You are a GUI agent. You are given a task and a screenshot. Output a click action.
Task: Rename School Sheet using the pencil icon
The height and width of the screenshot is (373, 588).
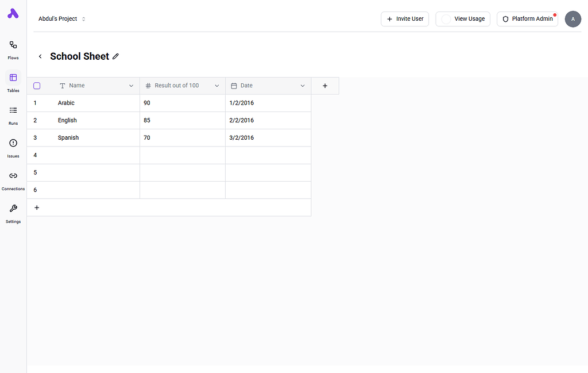pyautogui.click(x=115, y=56)
